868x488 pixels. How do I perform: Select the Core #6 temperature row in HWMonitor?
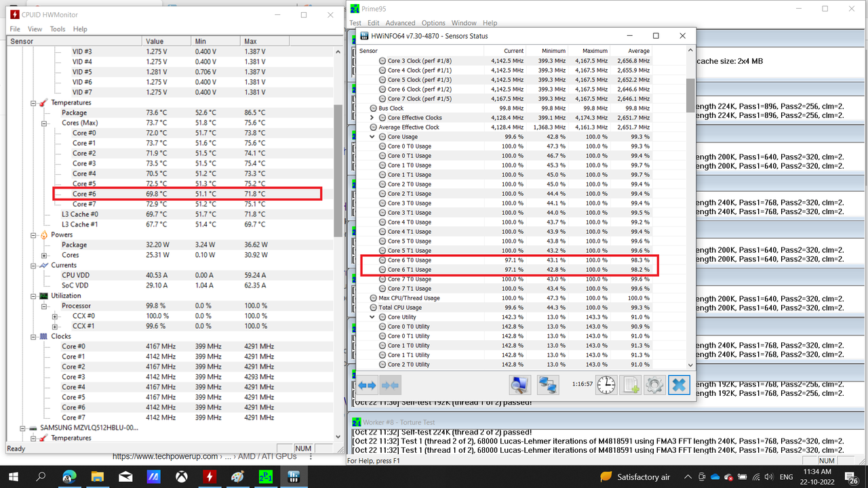(x=187, y=195)
